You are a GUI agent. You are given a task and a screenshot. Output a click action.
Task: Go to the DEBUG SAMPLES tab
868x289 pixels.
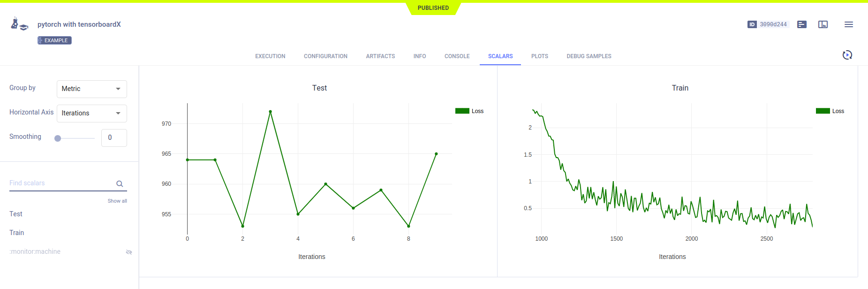589,56
